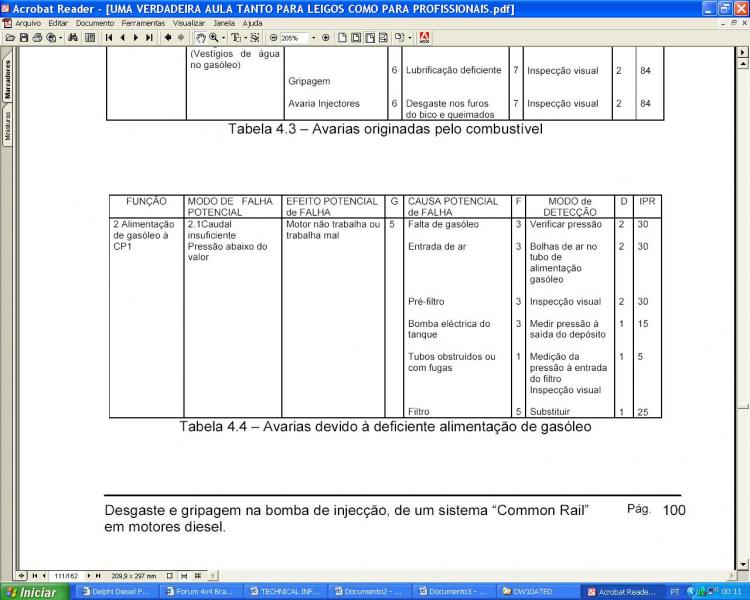Go back to previous view arrow
The height and width of the screenshot is (600, 750).
168,38
